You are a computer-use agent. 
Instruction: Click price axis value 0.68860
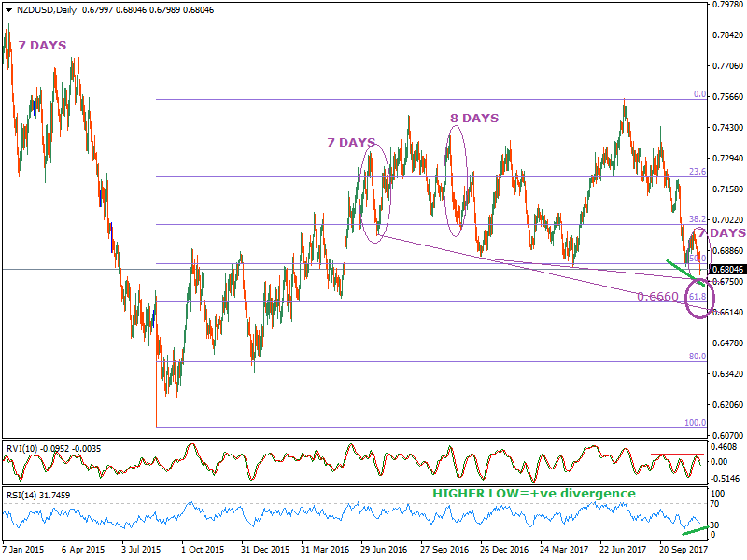[728, 250]
